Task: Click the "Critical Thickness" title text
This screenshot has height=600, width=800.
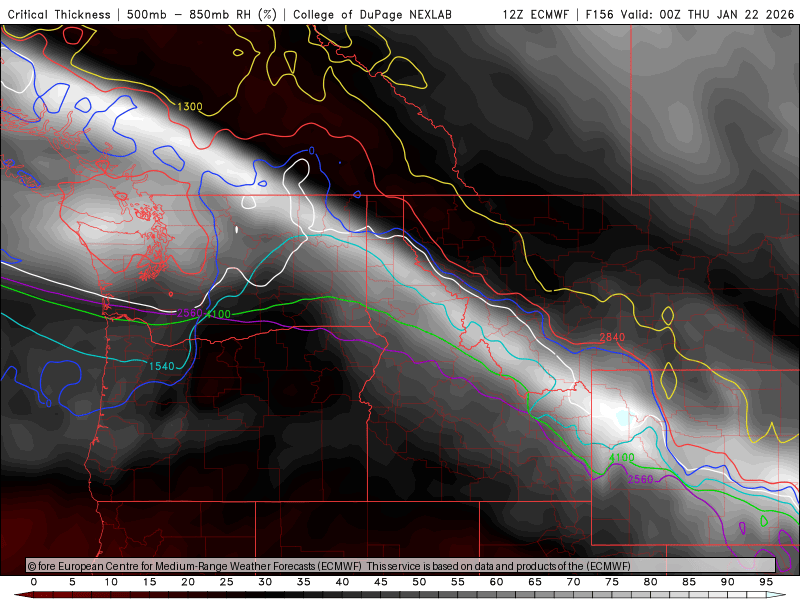Action: pos(59,14)
